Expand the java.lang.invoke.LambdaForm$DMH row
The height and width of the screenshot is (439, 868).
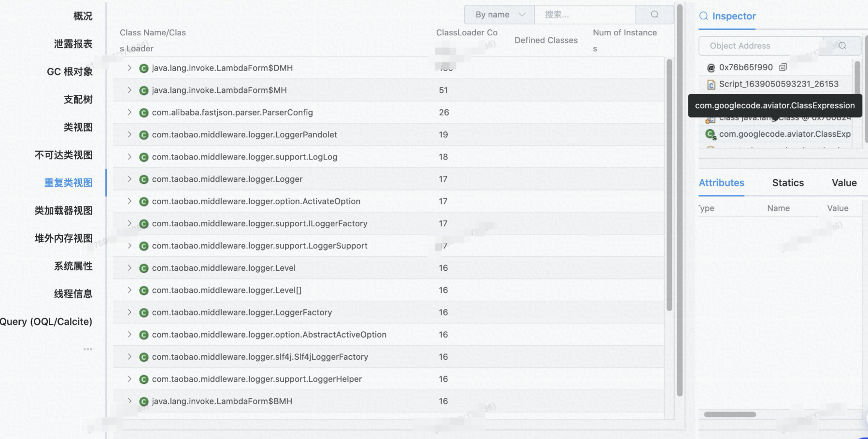(x=129, y=68)
